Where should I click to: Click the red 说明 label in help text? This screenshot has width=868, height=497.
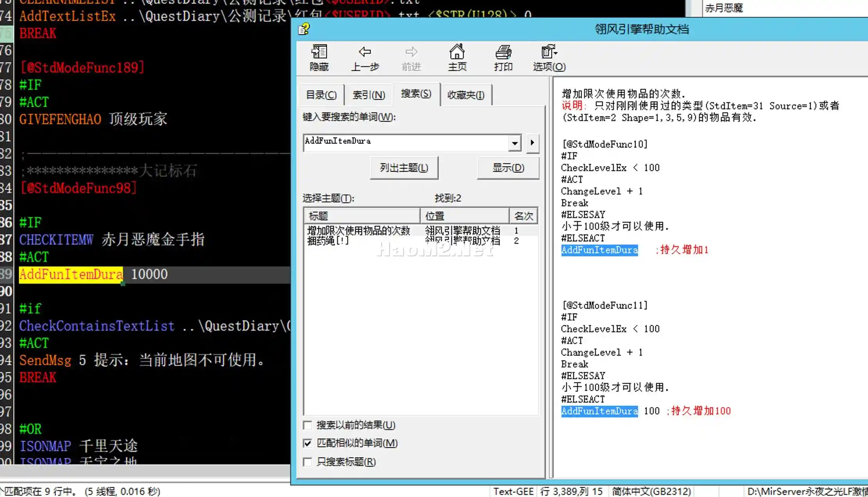(x=572, y=106)
